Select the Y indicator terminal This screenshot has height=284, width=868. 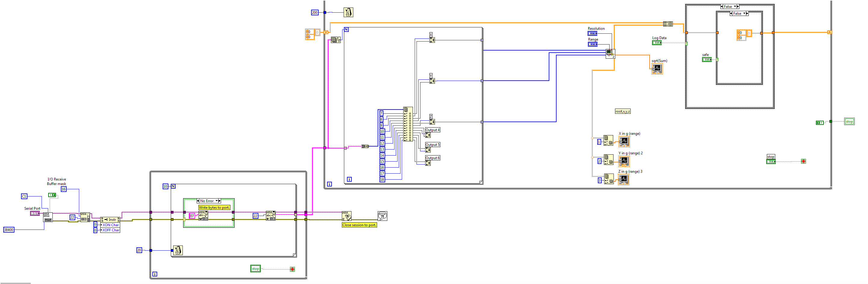coord(432,81)
